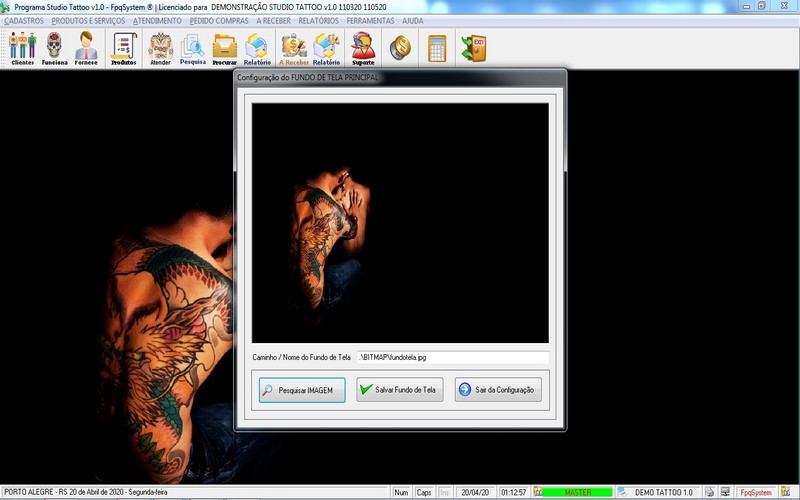800x500 pixels.
Task: Click the users icon beside MASTER
Action: (538, 492)
